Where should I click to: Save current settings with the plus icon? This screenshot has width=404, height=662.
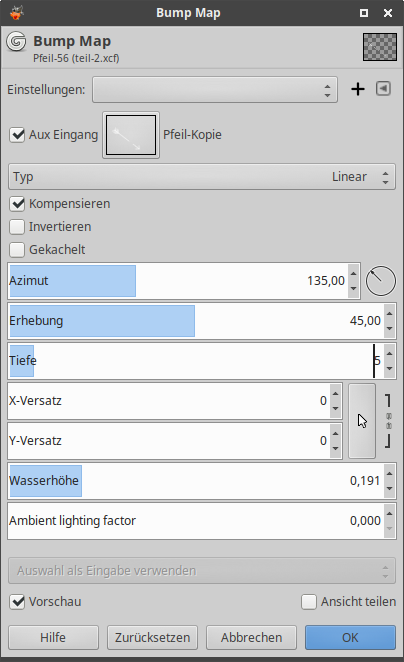pos(358,89)
